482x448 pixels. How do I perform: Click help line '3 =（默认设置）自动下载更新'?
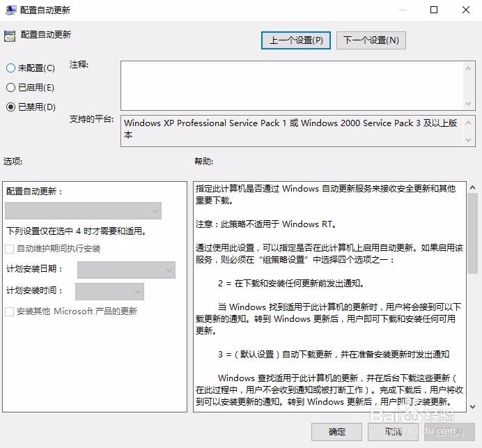[275, 355]
